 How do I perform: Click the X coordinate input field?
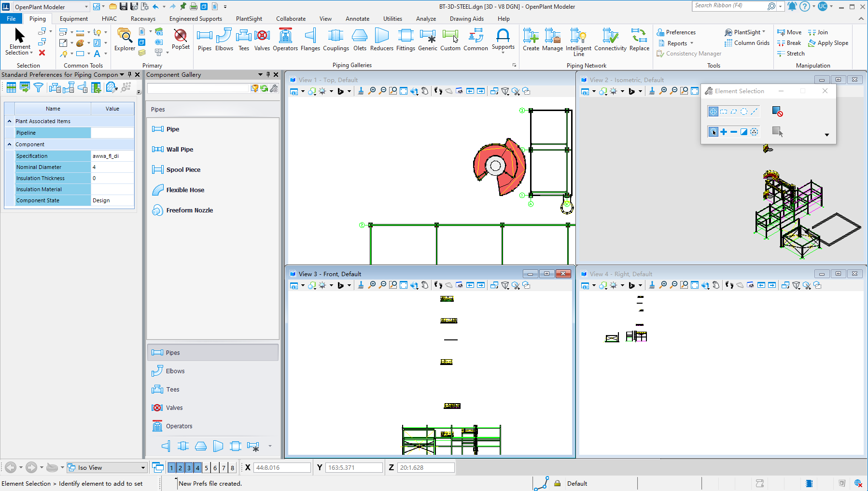282,467
